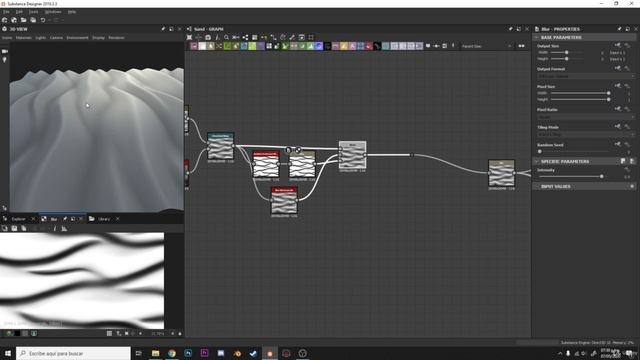The width and height of the screenshot is (640, 360).
Task: Open the 3D View Environment menu
Action: tap(77, 38)
